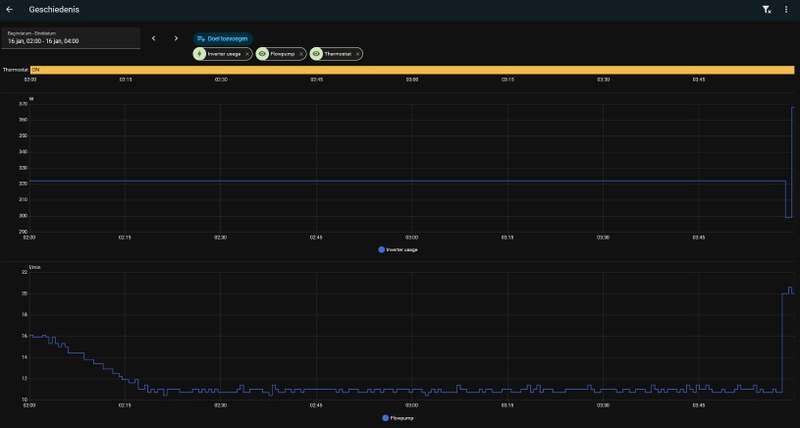Image resolution: width=800 pixels, height=428 pixels.
Task: Go to the previous time period
Action: [x=153, y=38]
